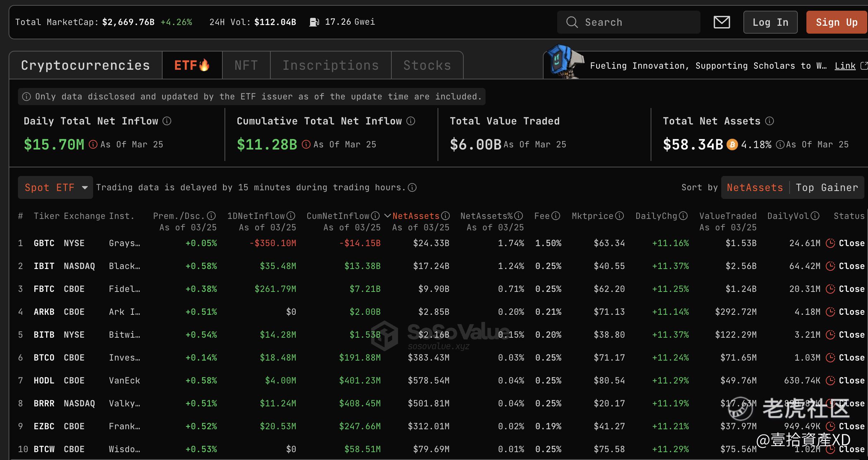
Task: Click the gas pump Gwei icon
Action: (314, 22)
